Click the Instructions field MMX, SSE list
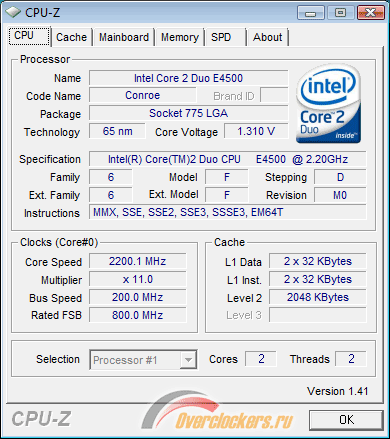The image size is (390, 439). (228, 212)
